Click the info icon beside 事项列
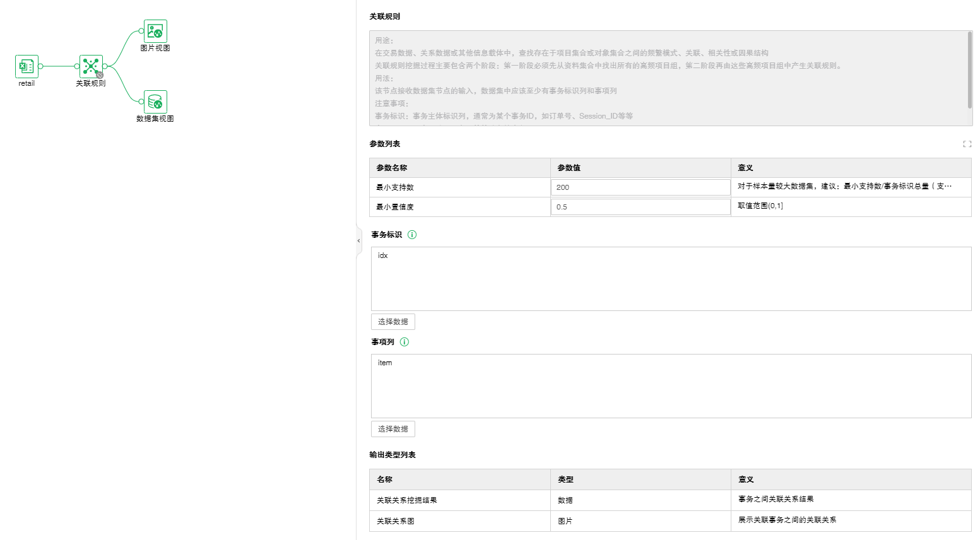 click(404, 342)
